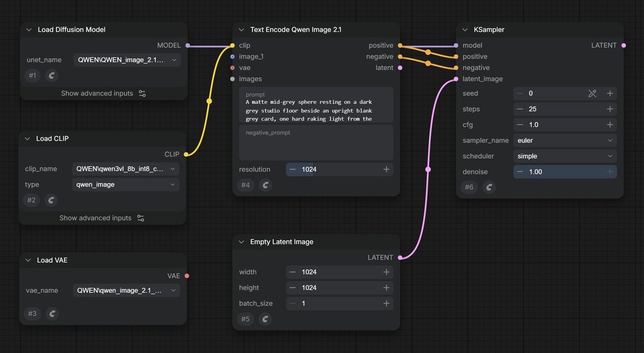The width and height of the screenshot is (644, 353).
Task: Show advanced inputs on Load CLIP
Action: (102, 218)
